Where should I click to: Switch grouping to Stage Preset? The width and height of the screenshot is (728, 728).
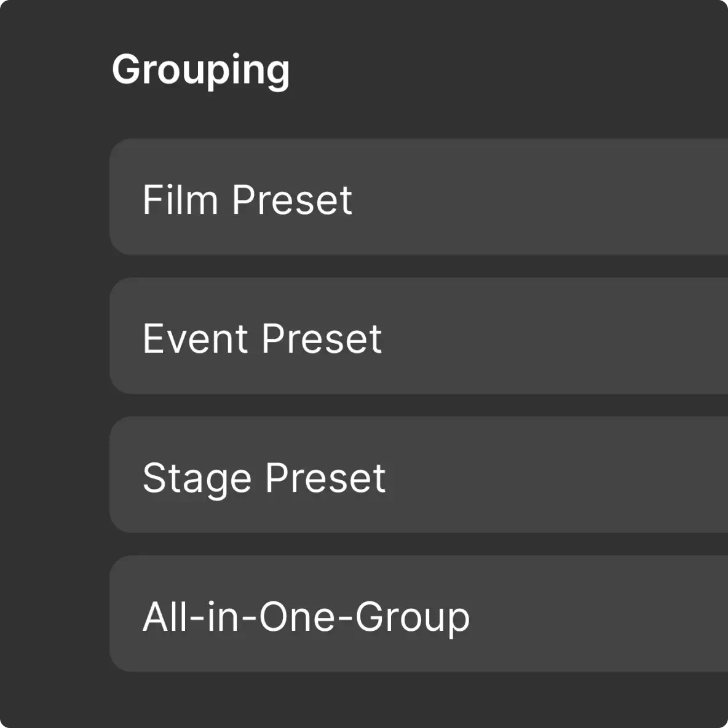point(418,475)
